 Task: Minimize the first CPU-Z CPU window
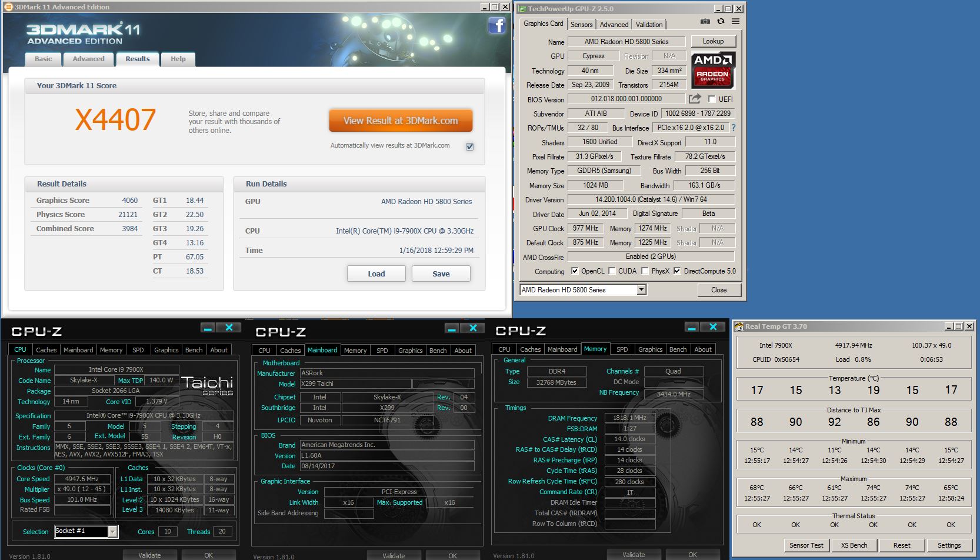click(208, 328)
